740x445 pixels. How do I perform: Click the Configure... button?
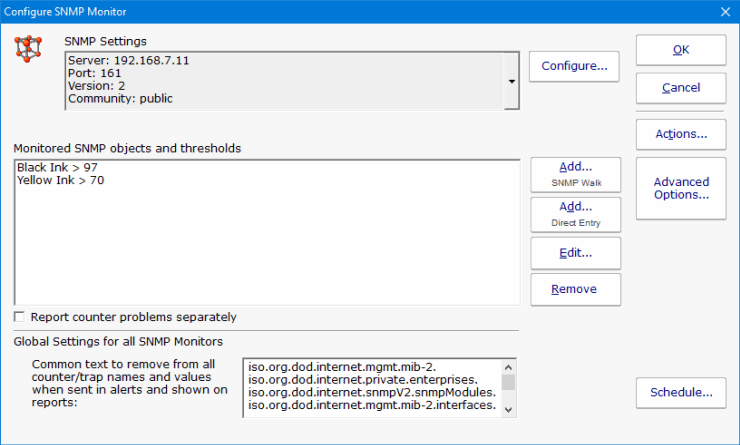click(574, 66)
